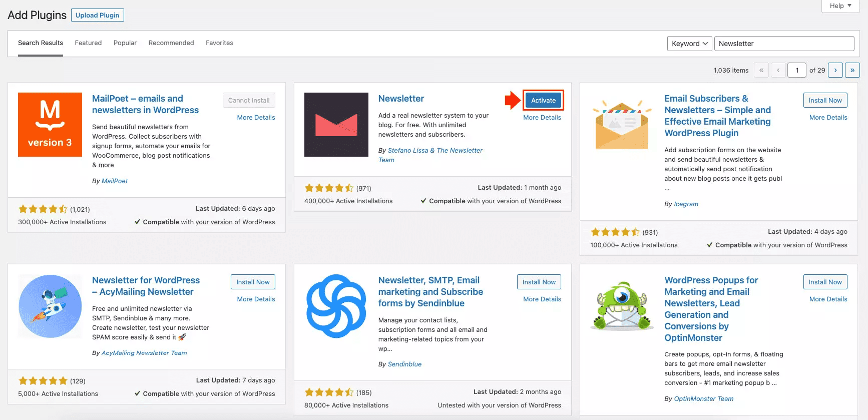Click the Icegram author link
Screen dimensions: 868x420
tap(686, 204)
